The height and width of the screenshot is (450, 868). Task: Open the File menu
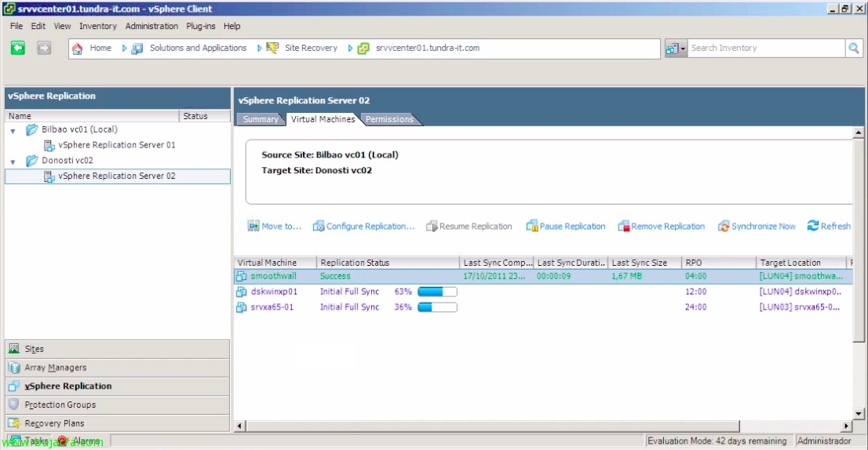click(16, 26)
